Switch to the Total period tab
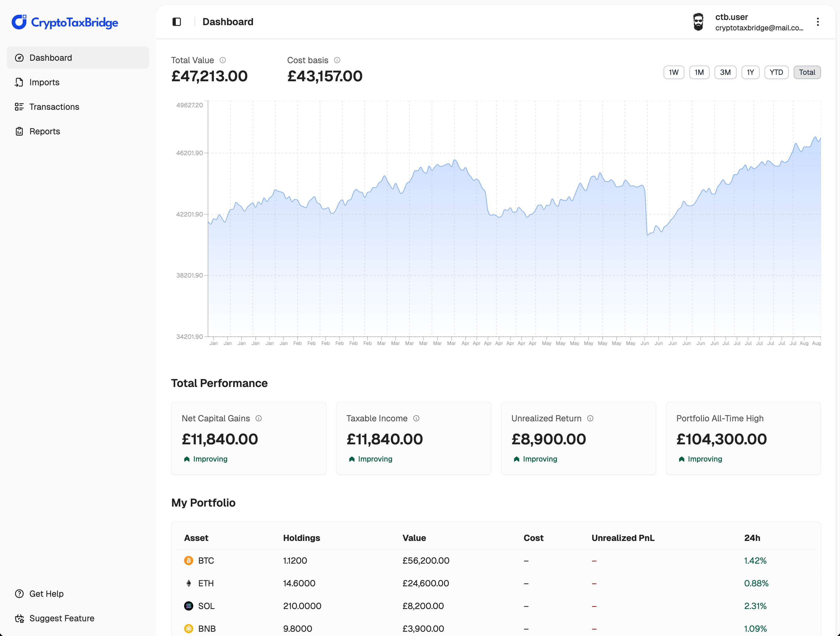Screen dimensions: 840x636 [x=807, y=72]
